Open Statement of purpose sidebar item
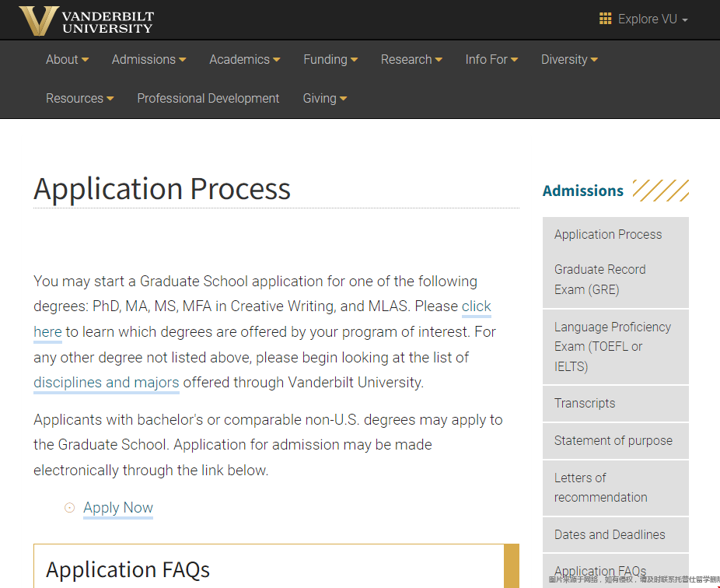 [615, 440]
